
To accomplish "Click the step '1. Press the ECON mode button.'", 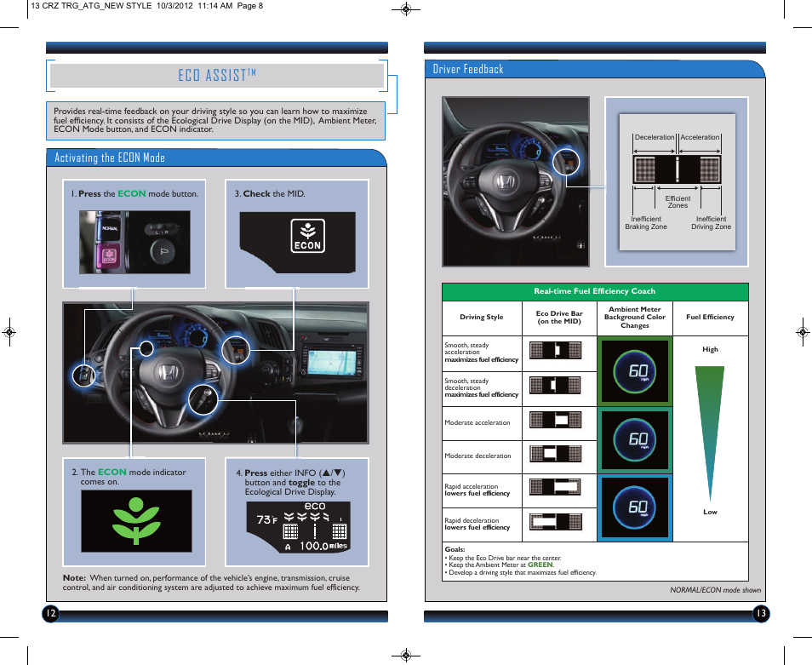I will [134, 193].
